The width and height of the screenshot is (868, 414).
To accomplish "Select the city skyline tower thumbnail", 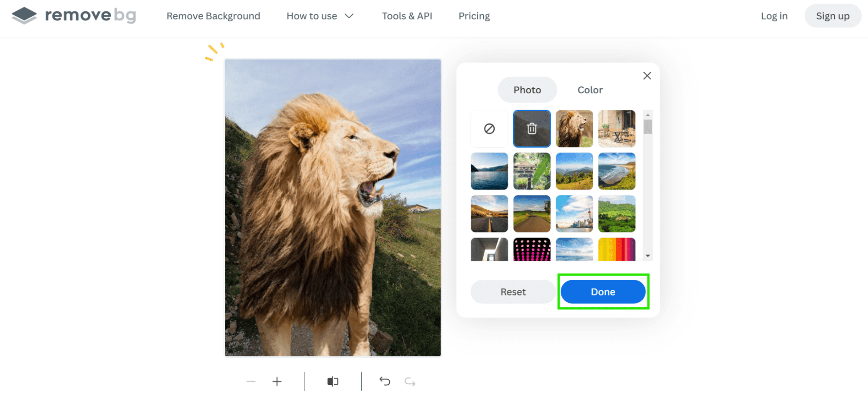I will click(574, 214).
